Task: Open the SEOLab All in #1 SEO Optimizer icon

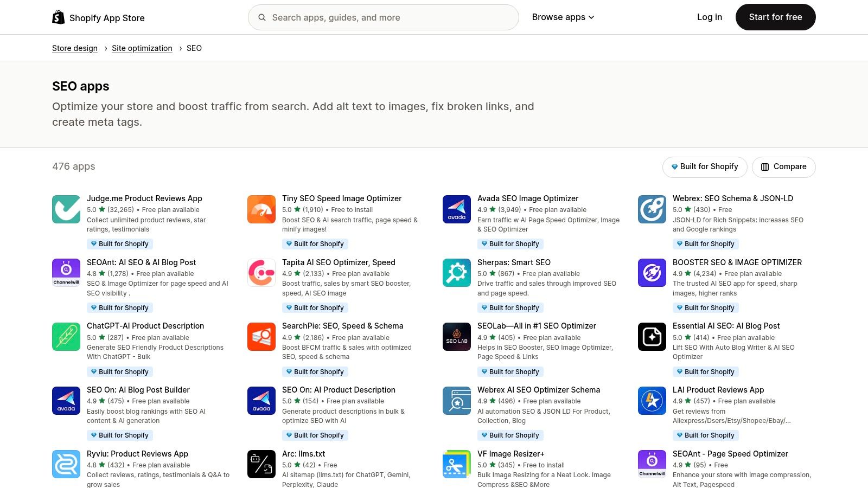Action: (x=457, y=337)
